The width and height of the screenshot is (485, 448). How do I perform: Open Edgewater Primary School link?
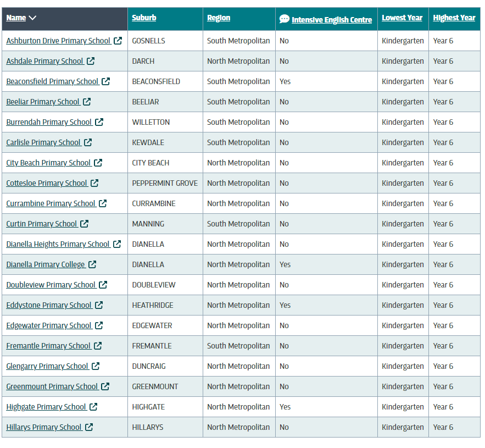(x=49, y=325)
